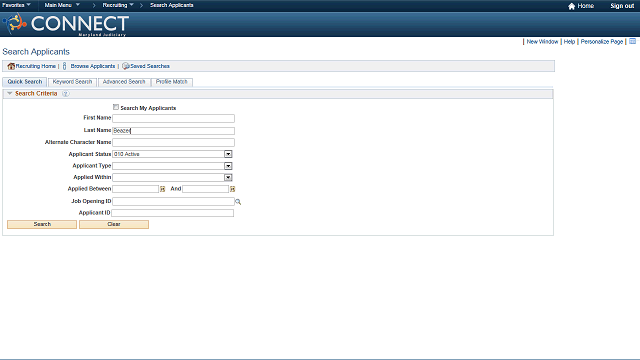The height and width of the screenshot is (360, 640).
Task: Switch to the Quick Search tab
Action: (x=24, y=82)
